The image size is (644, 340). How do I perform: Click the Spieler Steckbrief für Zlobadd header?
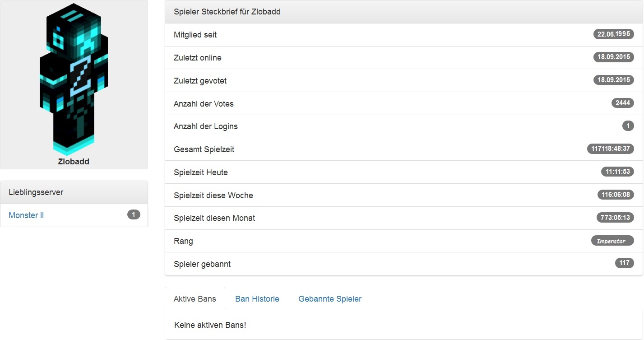(227, 12)
